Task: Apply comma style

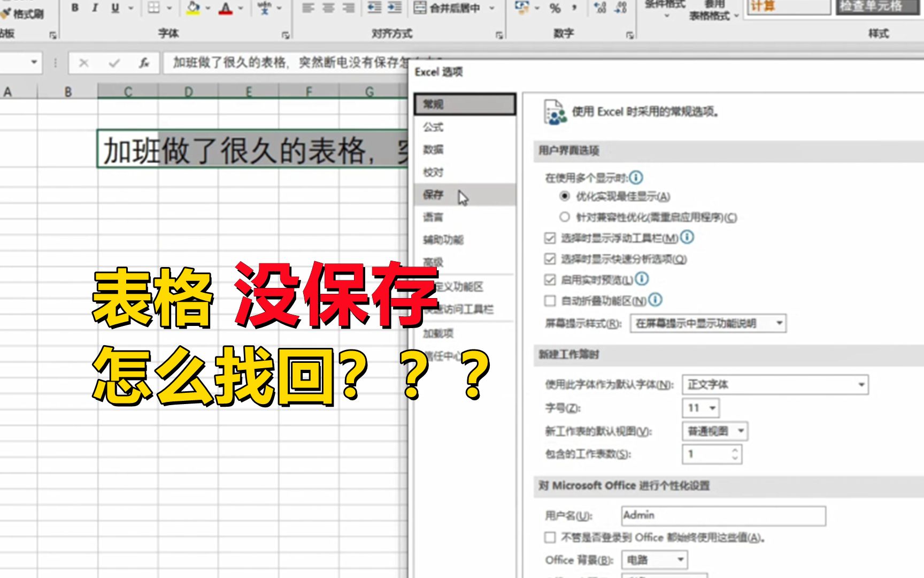Action: (x=575, y=8)
